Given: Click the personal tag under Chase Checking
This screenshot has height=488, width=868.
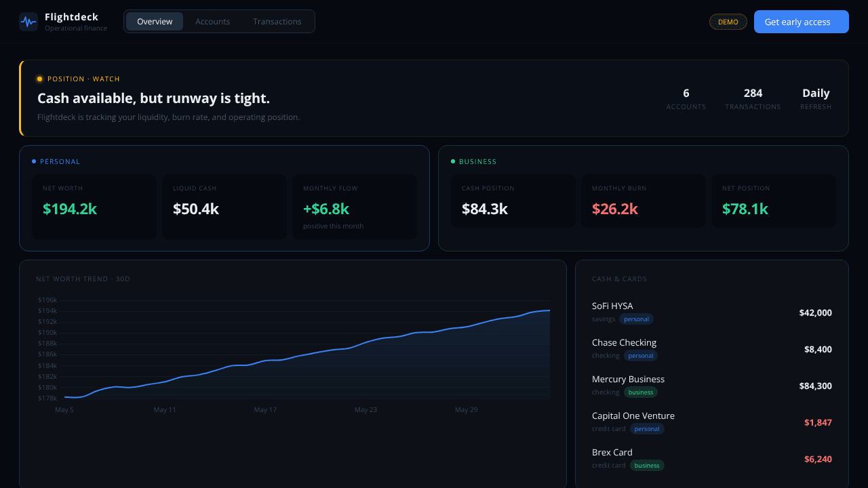Looking at the screenshot, I should (641, 356).
